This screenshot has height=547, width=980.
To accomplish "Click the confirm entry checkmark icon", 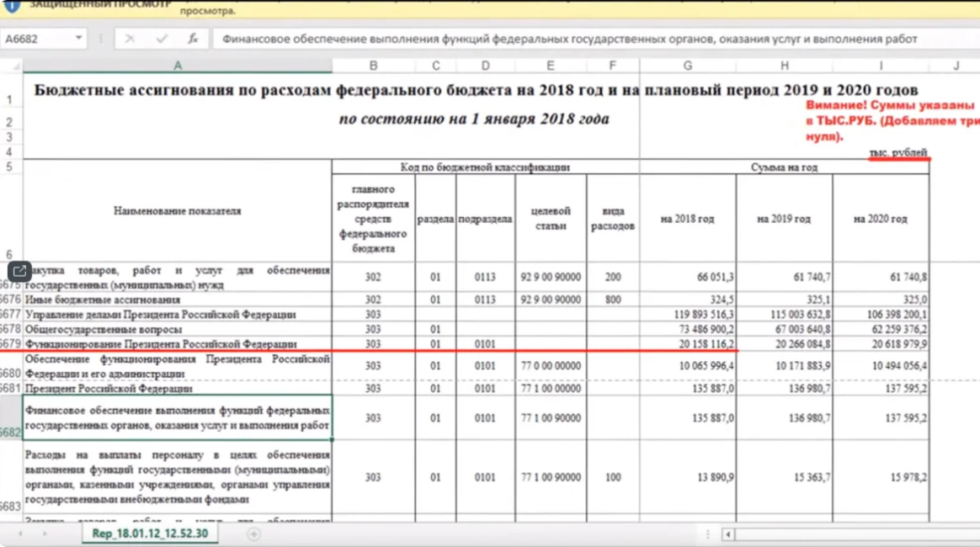I will click(162, 39).
